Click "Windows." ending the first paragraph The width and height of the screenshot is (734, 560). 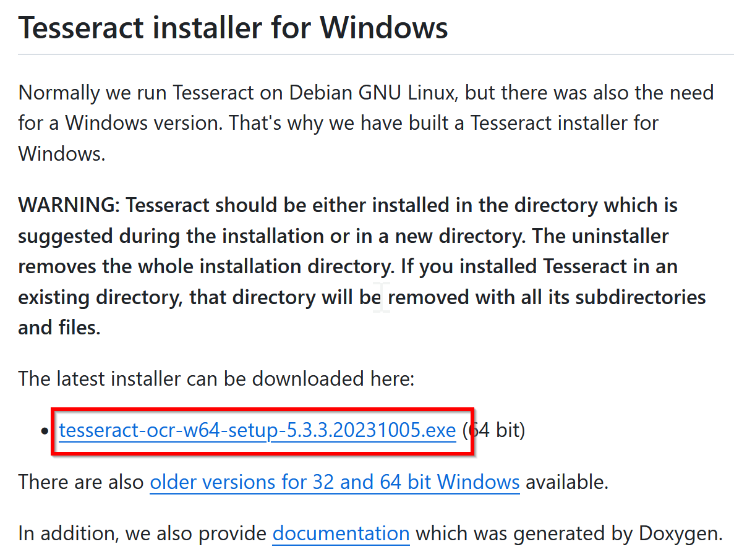coord(62,154)
